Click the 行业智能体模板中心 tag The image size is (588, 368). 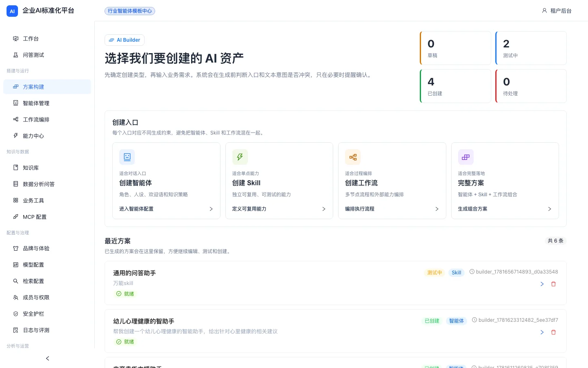[x=130, y=11]
